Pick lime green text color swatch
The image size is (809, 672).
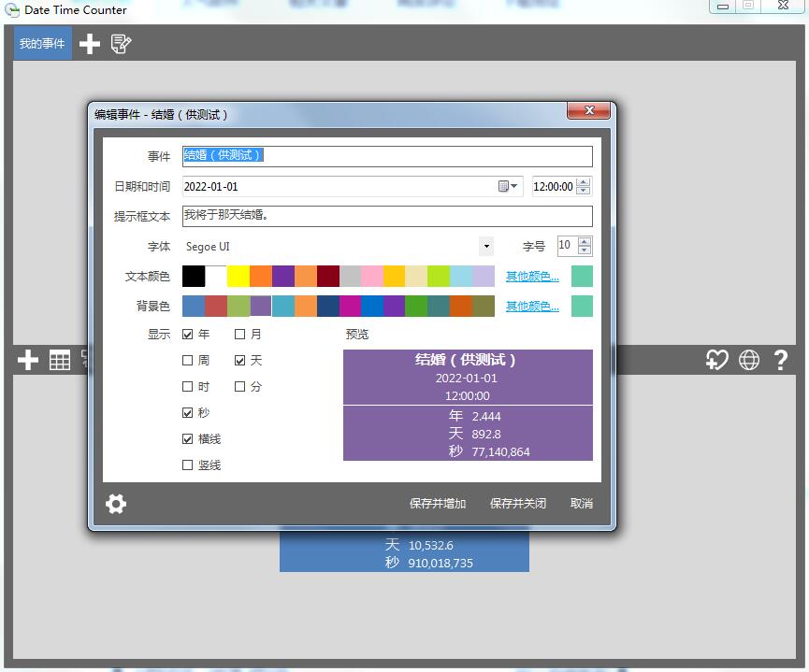point(439,277)
